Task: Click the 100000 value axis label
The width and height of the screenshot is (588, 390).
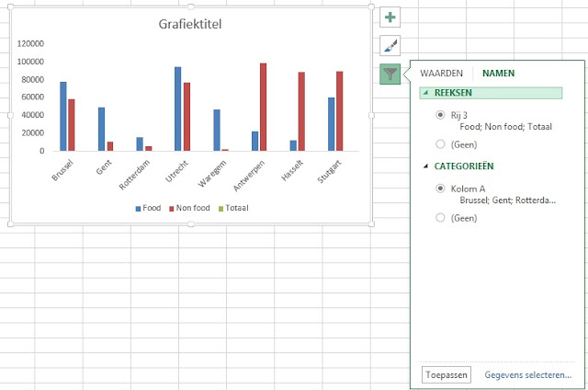Action: pyautogui.click(x=30, y=62)
